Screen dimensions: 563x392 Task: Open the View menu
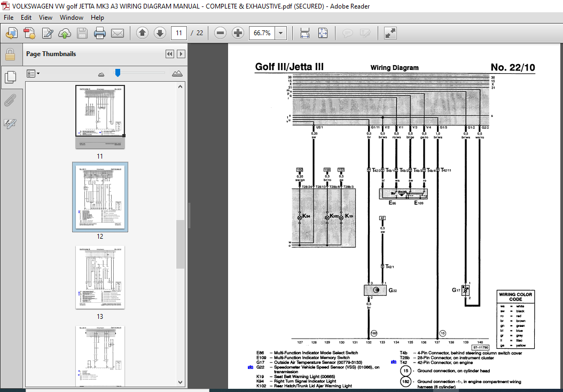click(x=45, y=17)
